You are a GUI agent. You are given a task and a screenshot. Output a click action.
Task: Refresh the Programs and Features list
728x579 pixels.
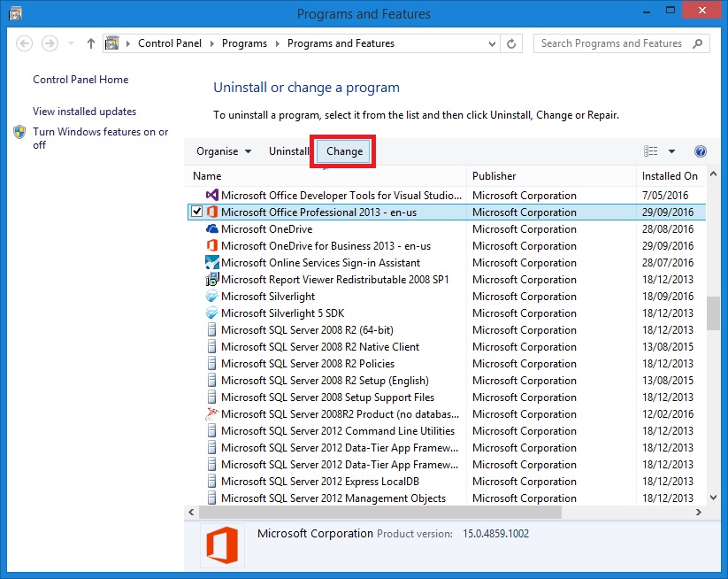[x=511, y=43]
